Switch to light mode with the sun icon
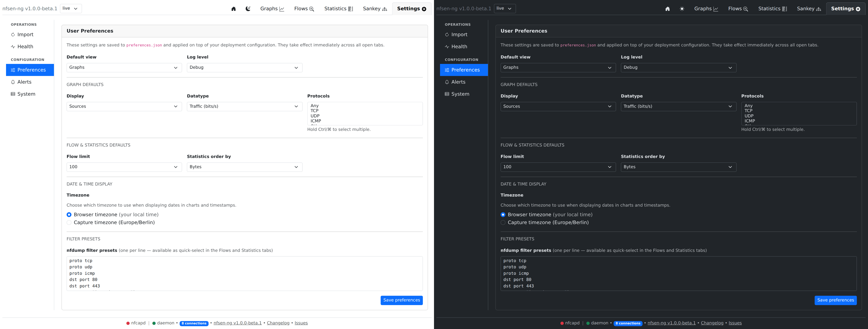868x329 pixels. tap(682, 9)
